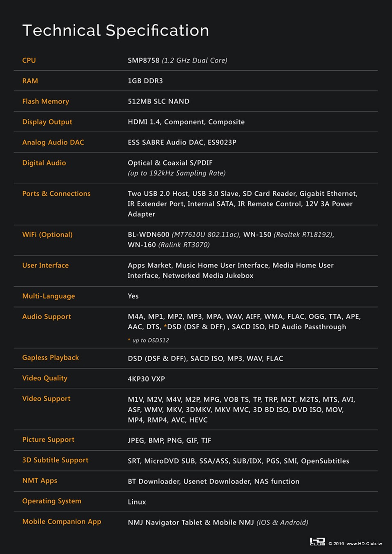
Task: Select the Ports & Connections label
Action: click(x=56, y=194)
